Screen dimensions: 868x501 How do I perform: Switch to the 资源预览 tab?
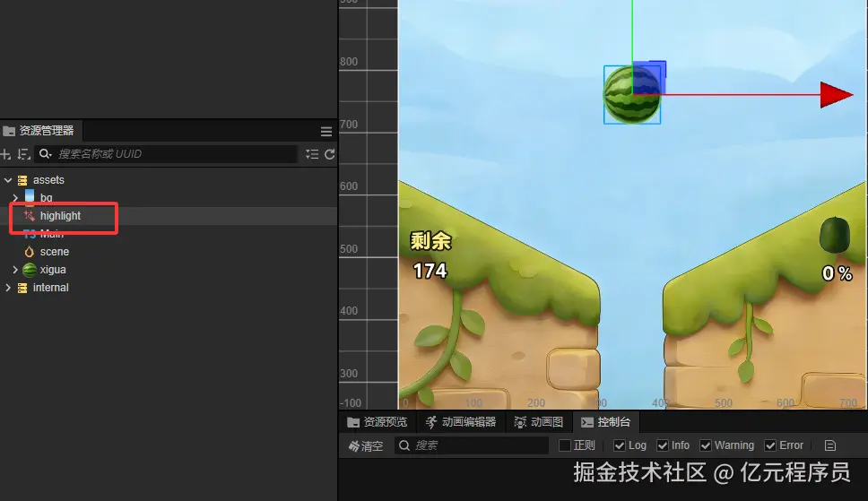[x=378, y=422]
